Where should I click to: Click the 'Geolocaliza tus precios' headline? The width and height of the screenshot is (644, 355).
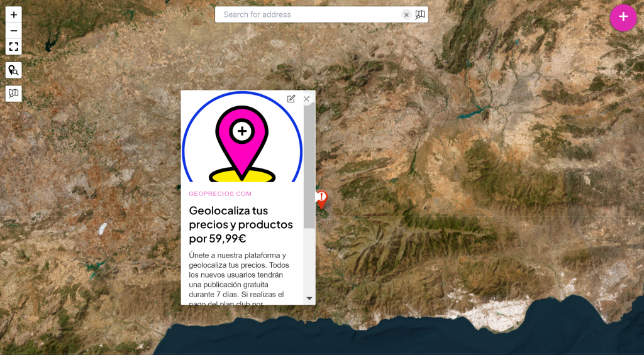point(241,224)
